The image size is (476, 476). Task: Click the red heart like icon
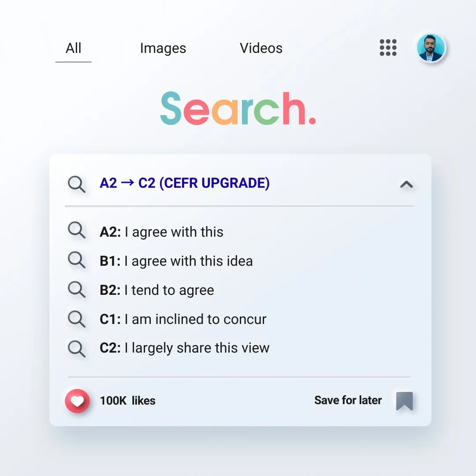(77, 401)
